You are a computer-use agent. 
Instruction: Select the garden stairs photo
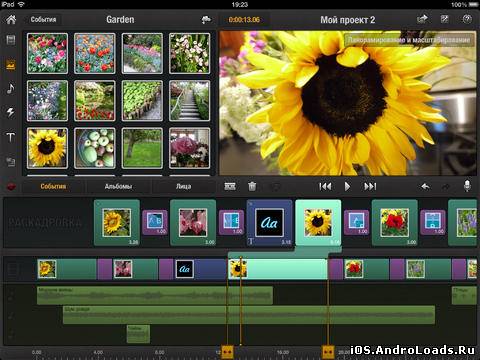189,101
